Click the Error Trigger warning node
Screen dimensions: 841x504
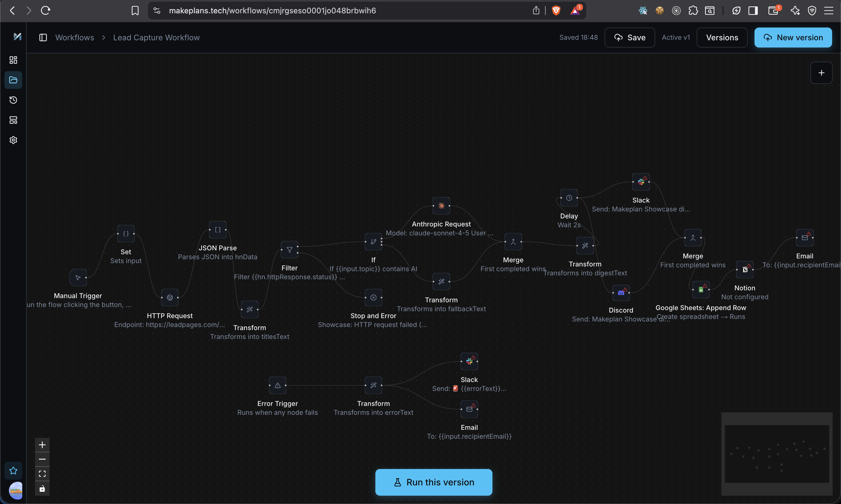pyautogui.click(x=277, y=385)
